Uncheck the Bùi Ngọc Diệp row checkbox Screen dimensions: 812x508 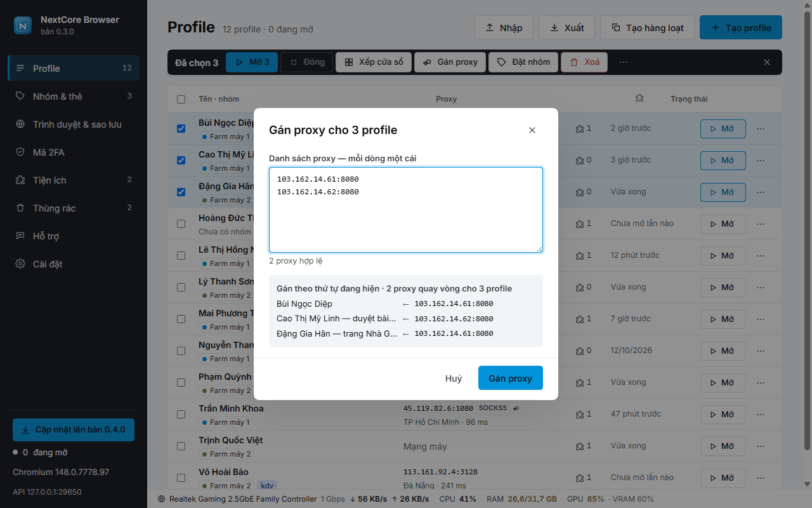point(181,128)
